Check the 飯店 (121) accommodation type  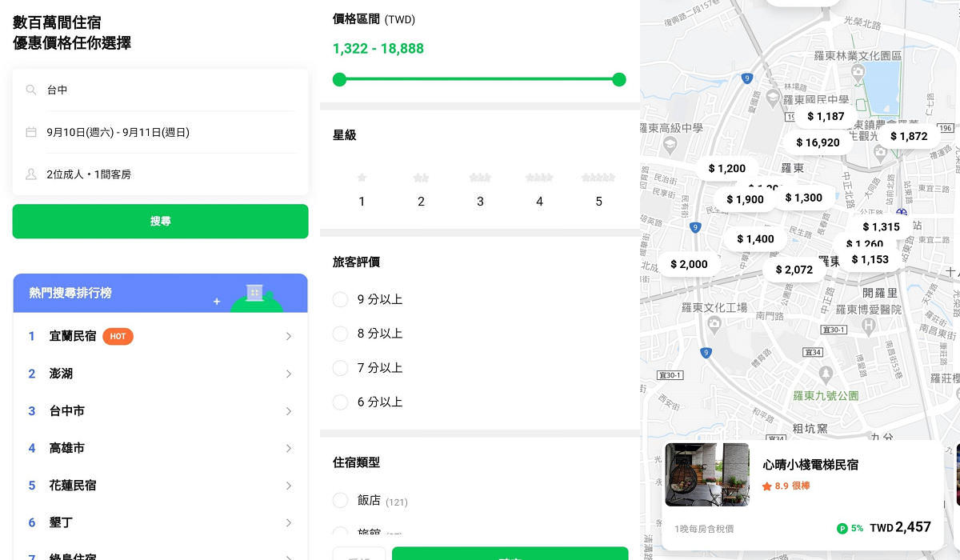click(340, 501)
